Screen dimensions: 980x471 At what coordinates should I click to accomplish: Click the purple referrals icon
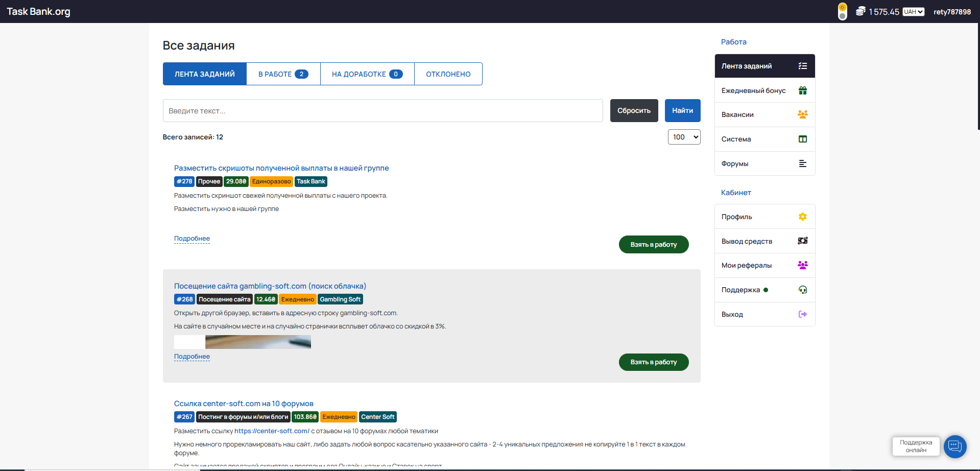[802, 265]
